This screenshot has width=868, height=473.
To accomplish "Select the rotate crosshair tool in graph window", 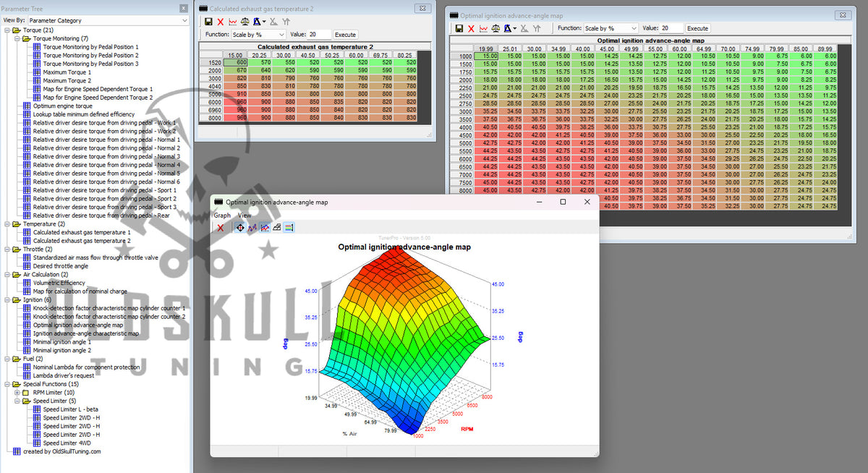I will [x=240, y=228].
